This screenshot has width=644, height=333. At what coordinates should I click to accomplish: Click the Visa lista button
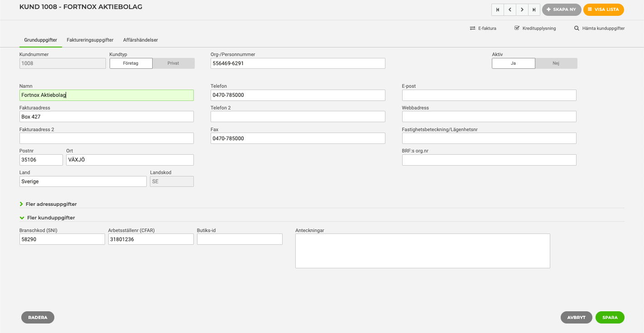604,10
